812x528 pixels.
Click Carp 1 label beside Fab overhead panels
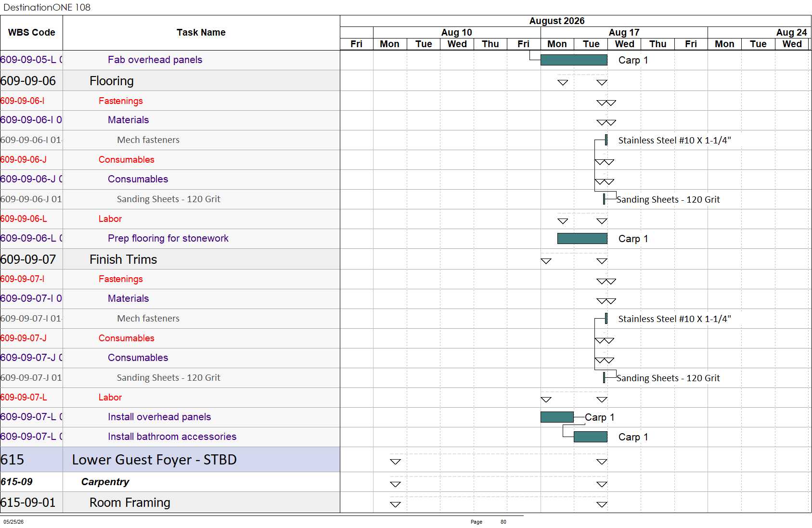pyautogui.click(x=633, y=60)
